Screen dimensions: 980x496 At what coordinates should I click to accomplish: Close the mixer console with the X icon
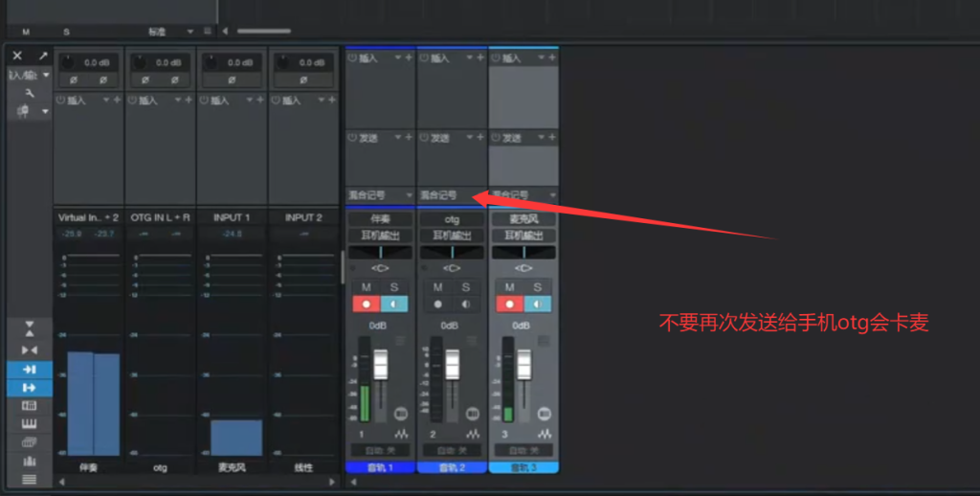17,56
